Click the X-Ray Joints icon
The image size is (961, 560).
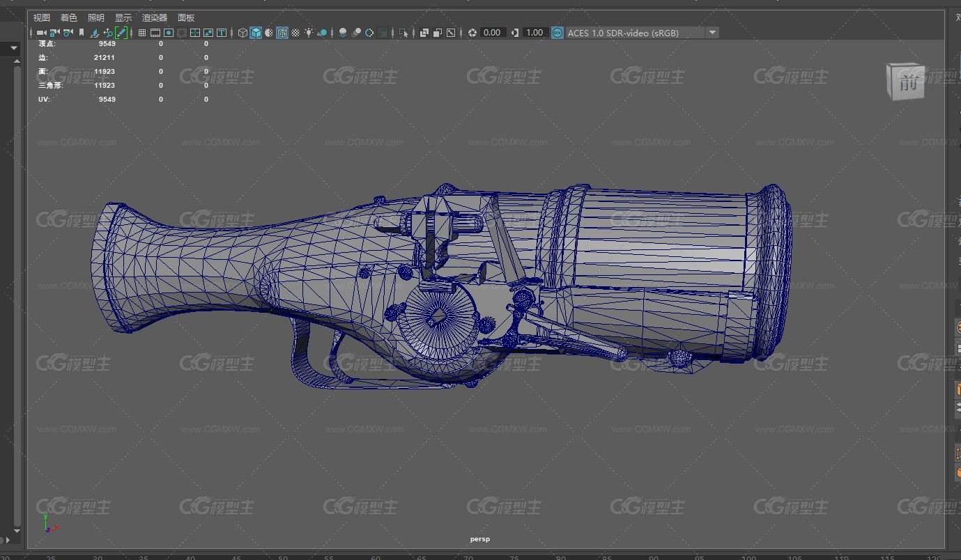(451, 33)
